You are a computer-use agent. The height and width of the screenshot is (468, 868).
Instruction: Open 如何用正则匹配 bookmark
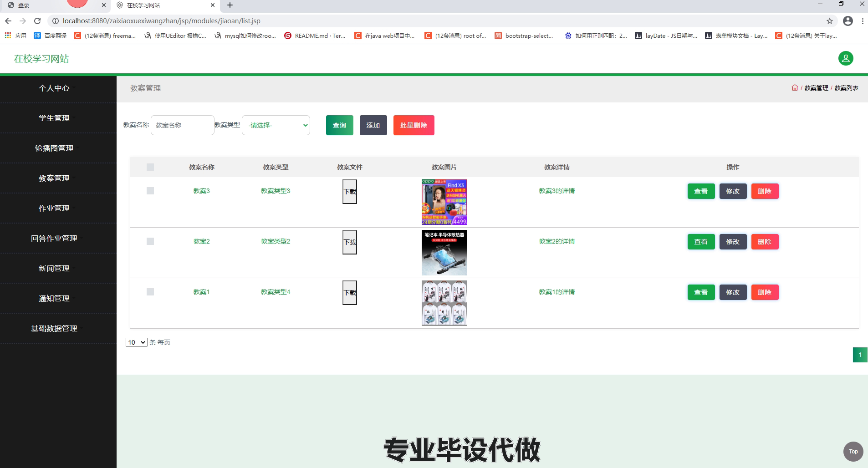596,36
